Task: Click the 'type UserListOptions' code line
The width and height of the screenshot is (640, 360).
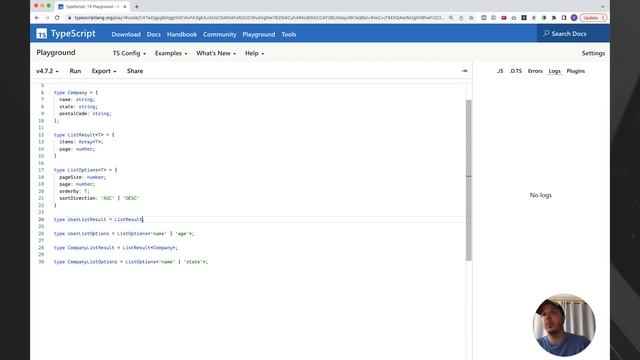Action: 124,233
